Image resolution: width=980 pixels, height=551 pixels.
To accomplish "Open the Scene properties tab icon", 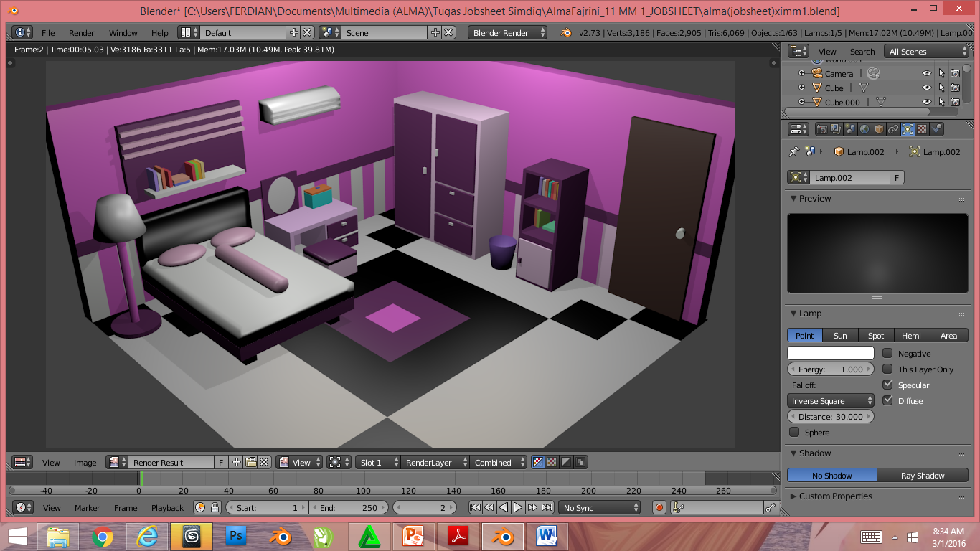I will tap(851, 129).
